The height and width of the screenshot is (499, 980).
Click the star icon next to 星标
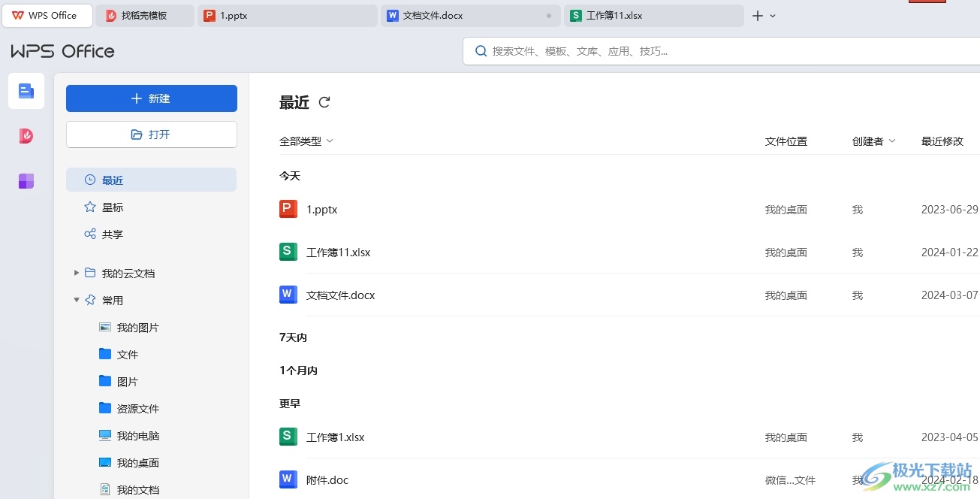[x=90, y=207]
